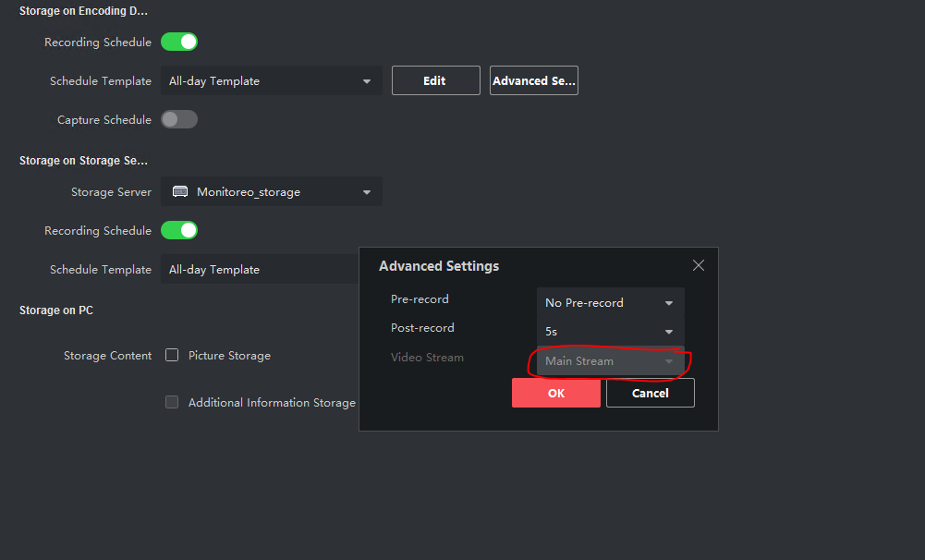Viewport: 925px width, 560px height.
Task: Click the Storage Server dropdown arrow icon
Action: click(x=367, y=192)
